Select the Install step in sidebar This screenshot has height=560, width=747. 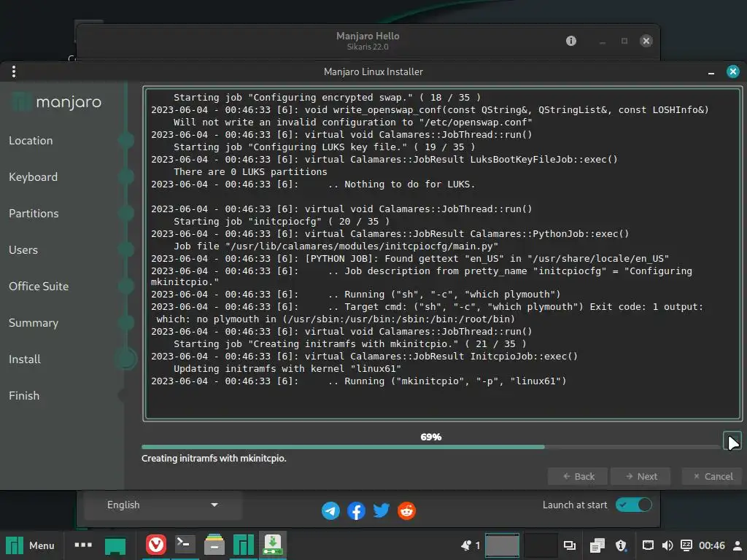pos(25,359)
